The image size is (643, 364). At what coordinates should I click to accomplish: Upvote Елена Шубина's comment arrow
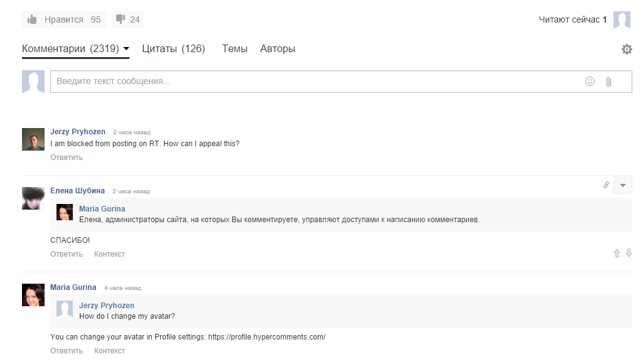pyautogui.click(x=617, y=254)
